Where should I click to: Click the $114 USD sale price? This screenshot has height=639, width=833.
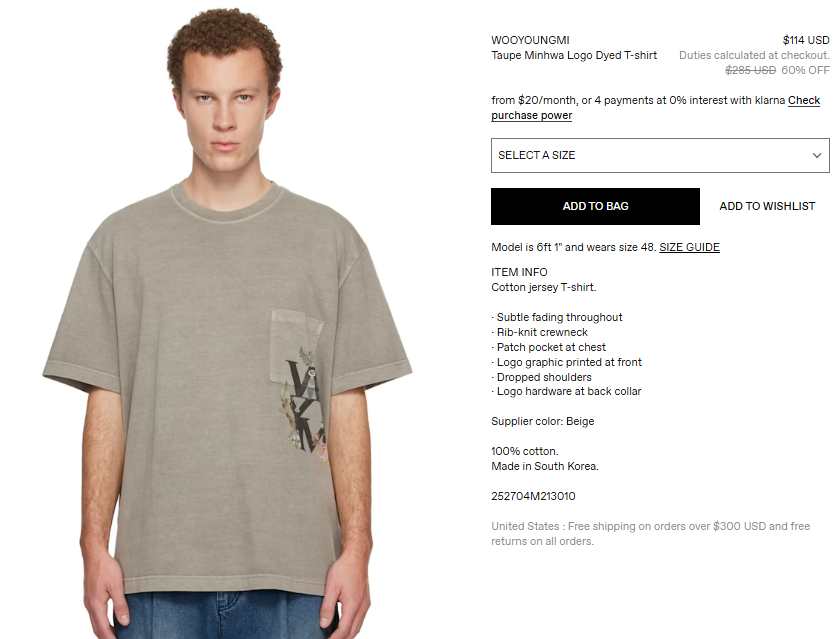(806, 40)
